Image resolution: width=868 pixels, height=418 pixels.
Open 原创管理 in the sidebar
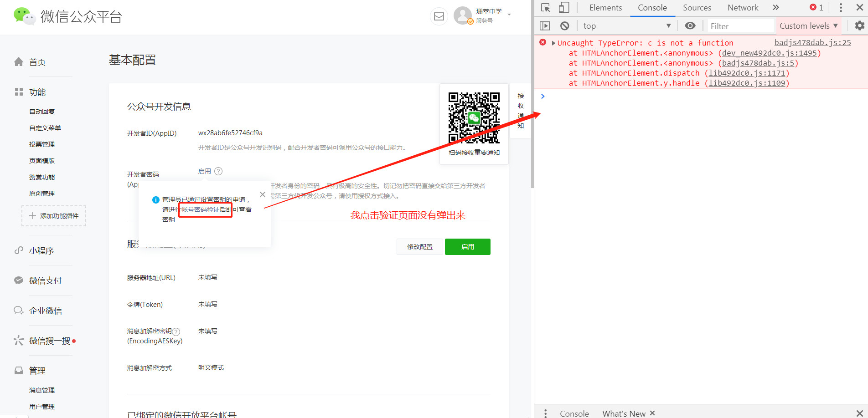coord(42,194)
